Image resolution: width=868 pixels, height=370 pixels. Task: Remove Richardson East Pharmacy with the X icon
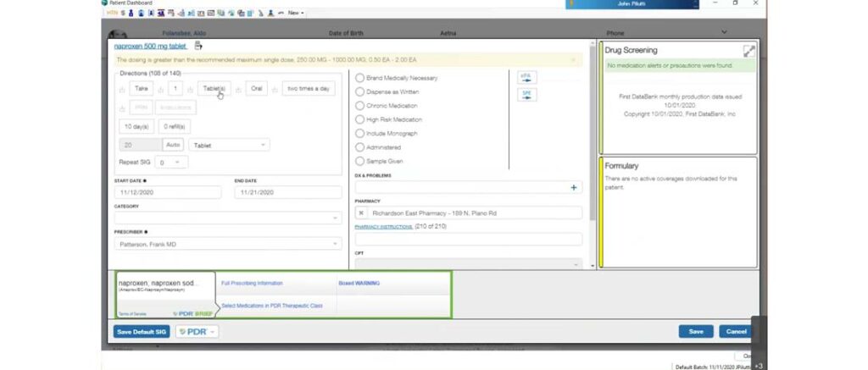click(x=361, y=213)
